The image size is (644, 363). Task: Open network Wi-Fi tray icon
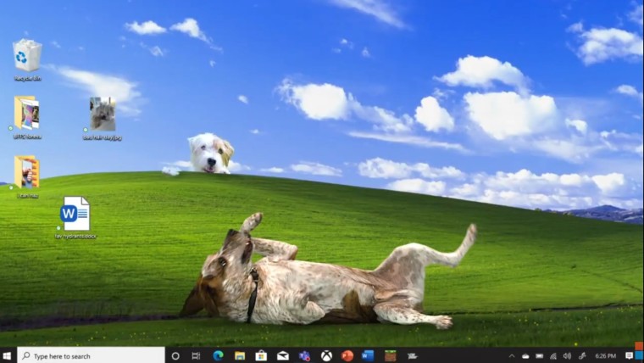click(x=553, y=356)
